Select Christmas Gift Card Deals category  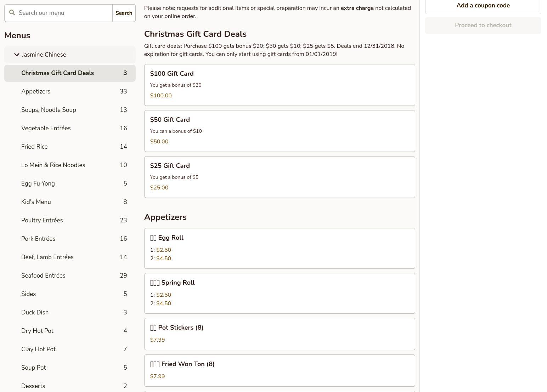pos(57,73)
